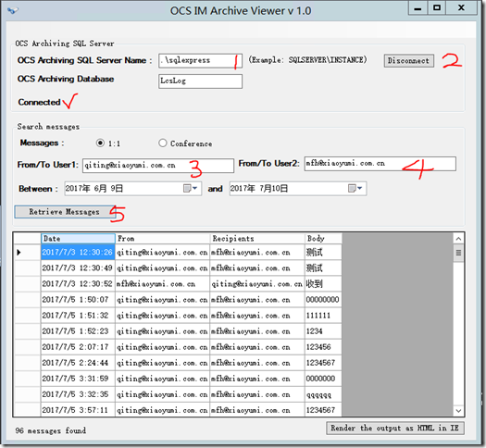Select the 2017/7/5 1:51:32 date cell
The width and height of the screenshot is (486, 448).
[x=78, y=316]
